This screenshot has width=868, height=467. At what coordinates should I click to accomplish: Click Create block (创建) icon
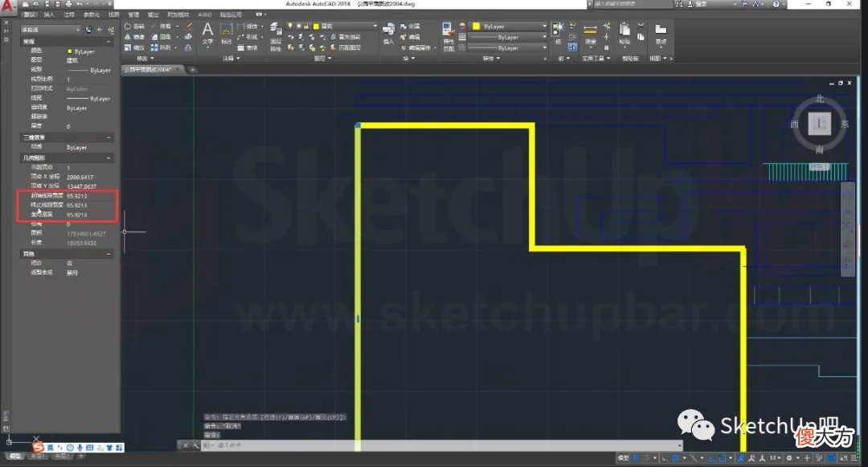click(x=410, y=26)
